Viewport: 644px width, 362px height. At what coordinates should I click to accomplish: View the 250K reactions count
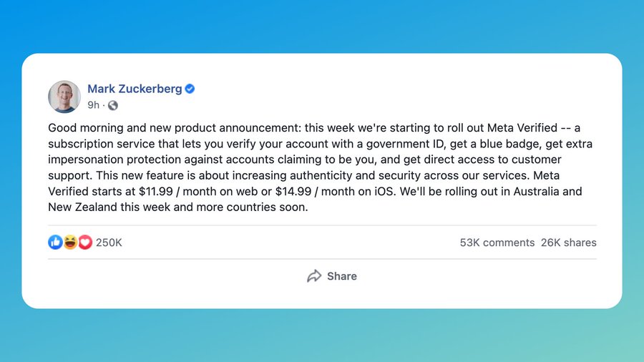(x=109, y=243)
